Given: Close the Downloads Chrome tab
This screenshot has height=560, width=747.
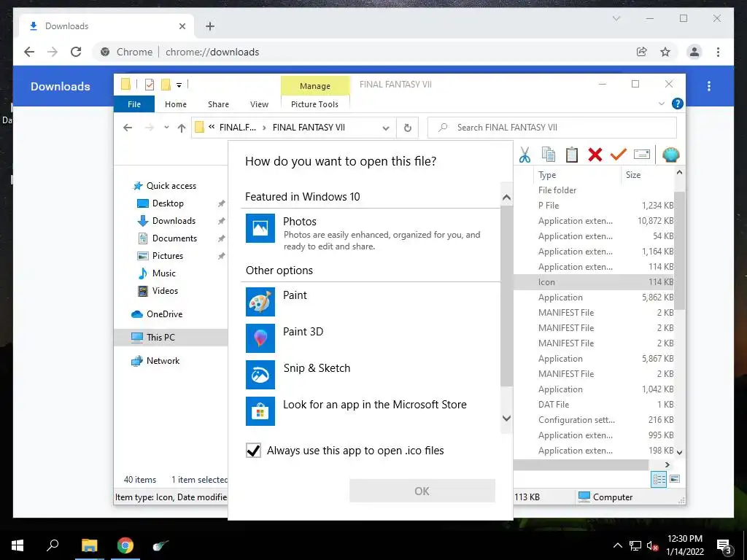Looking at the screenshot, I should [182, 26].
